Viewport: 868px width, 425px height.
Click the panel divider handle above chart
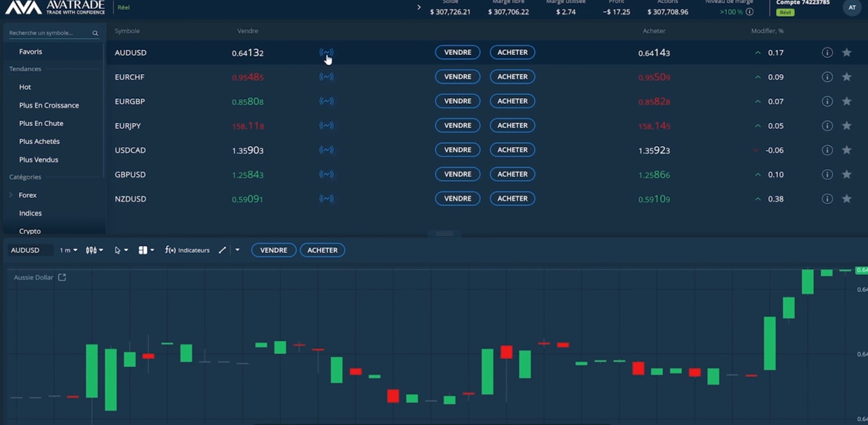[445, 234]
